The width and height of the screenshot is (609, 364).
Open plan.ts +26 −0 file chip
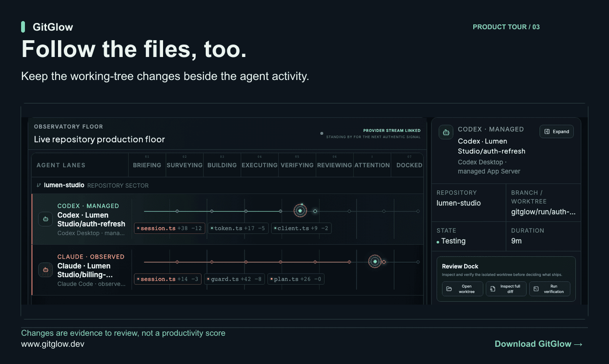click(296, 279)
